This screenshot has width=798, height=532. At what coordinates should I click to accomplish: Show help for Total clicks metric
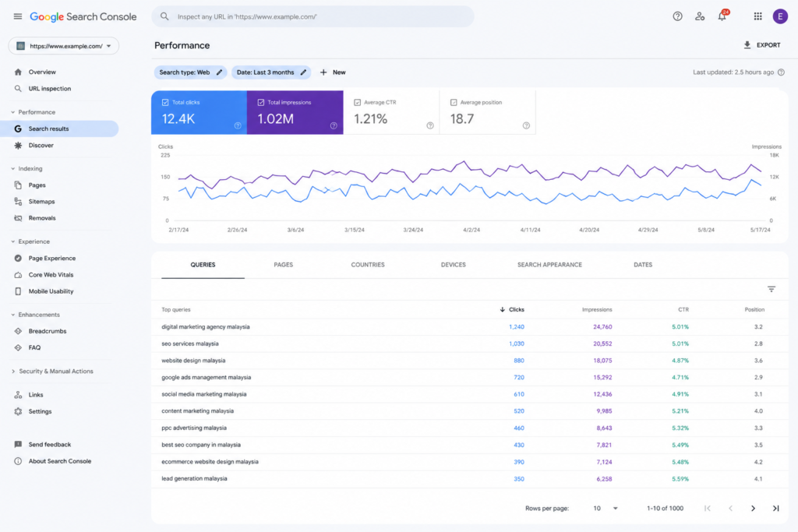(238, 125)
